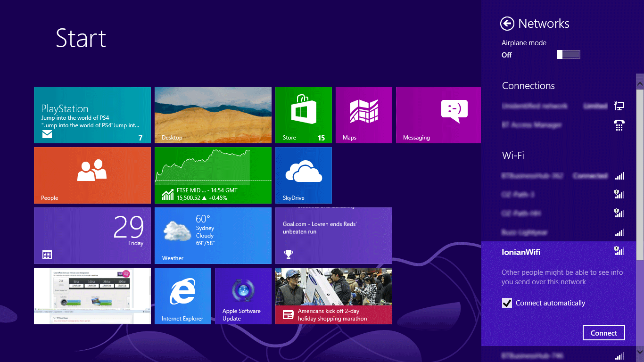Tick the Connect automatically checkbox

click(507, 303)
